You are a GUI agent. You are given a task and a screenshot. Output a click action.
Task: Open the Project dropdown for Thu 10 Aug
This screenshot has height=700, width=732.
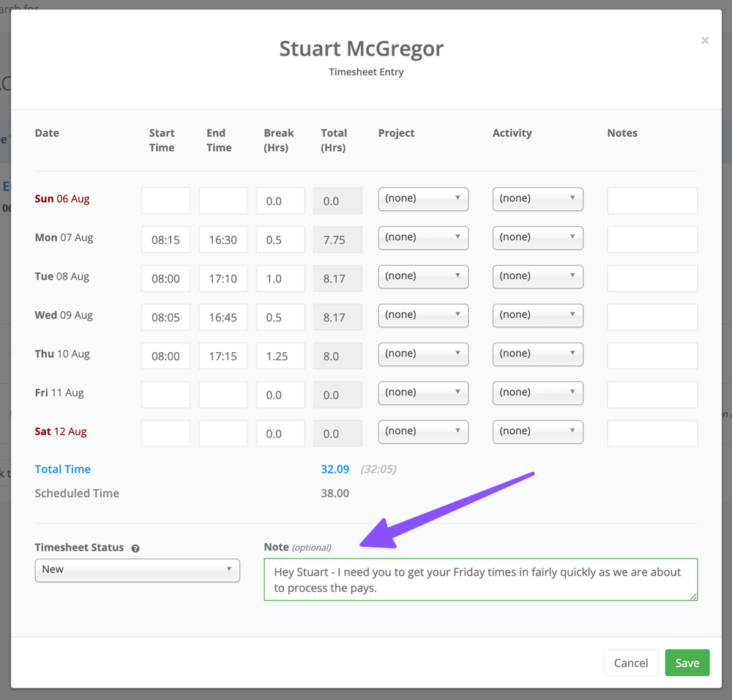click(x=423, y=354)
